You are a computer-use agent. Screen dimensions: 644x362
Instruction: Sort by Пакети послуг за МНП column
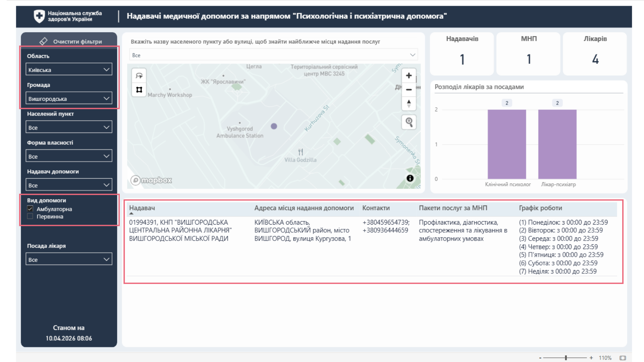(453, 208)
